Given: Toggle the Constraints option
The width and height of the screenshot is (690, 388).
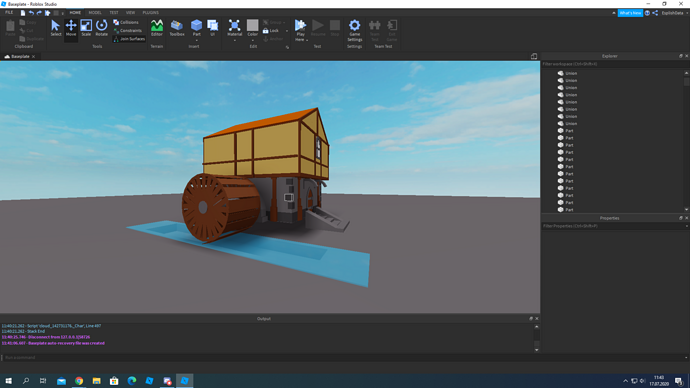Looking at the screenshot, I should tap(128, 31).
